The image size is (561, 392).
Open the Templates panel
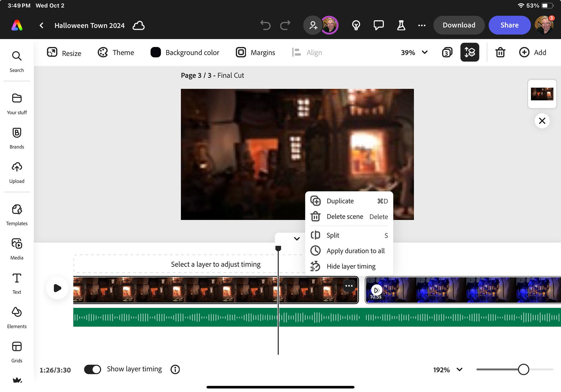click(x=17, y=215)
